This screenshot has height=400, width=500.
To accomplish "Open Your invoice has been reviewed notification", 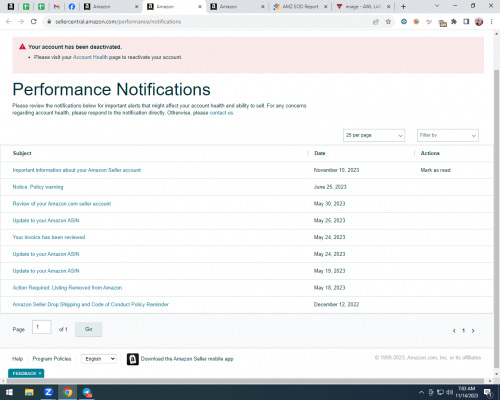I will click(x=49, y=237).
